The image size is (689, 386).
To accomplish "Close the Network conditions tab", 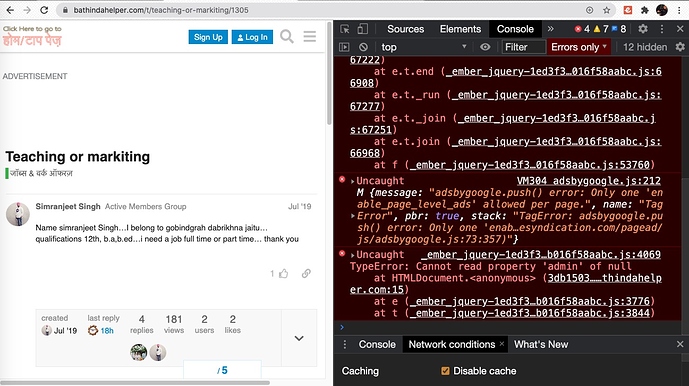I will (502, 344).
